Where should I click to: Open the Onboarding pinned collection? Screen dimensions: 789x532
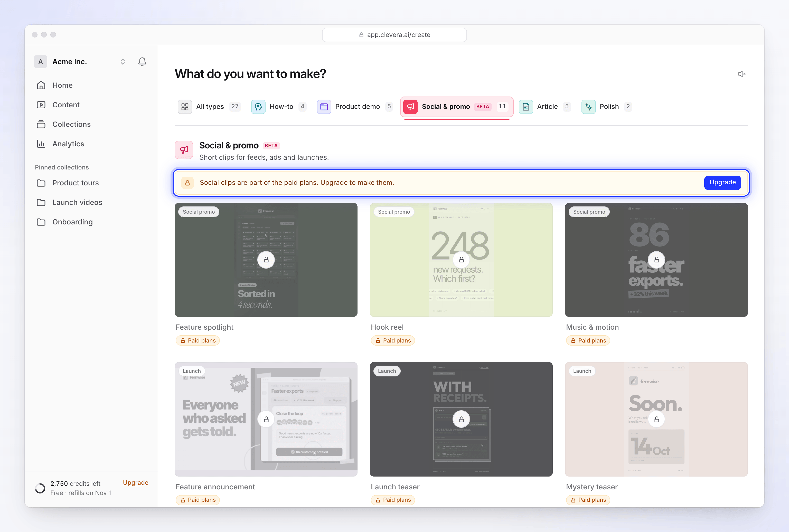click(x=91, y=222)
